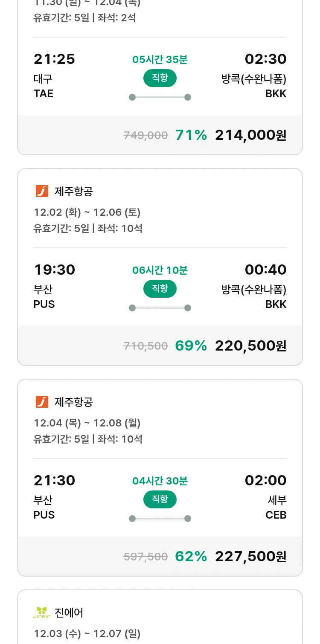Click the 02:00 Cebu arrival time
This screenshot has height=644, width=320.
tap(265, 480)
